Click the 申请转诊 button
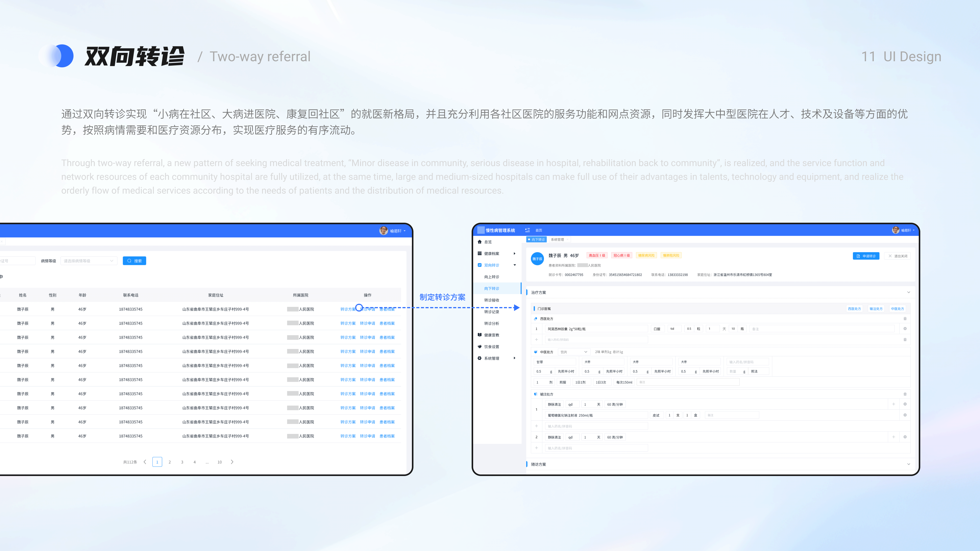This screenshot has width=980, height=551. (x=866, y=256)
